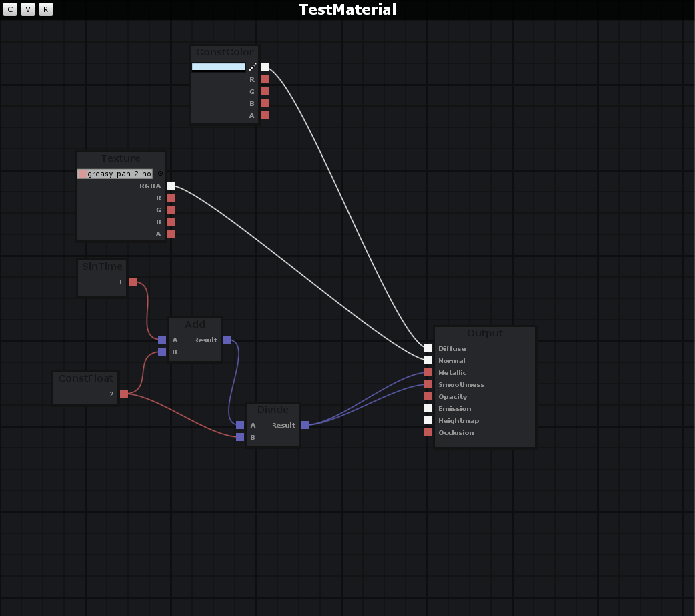Select Output Metallic input port
Viewport: 695px width, 616px height.
point(428,372)
